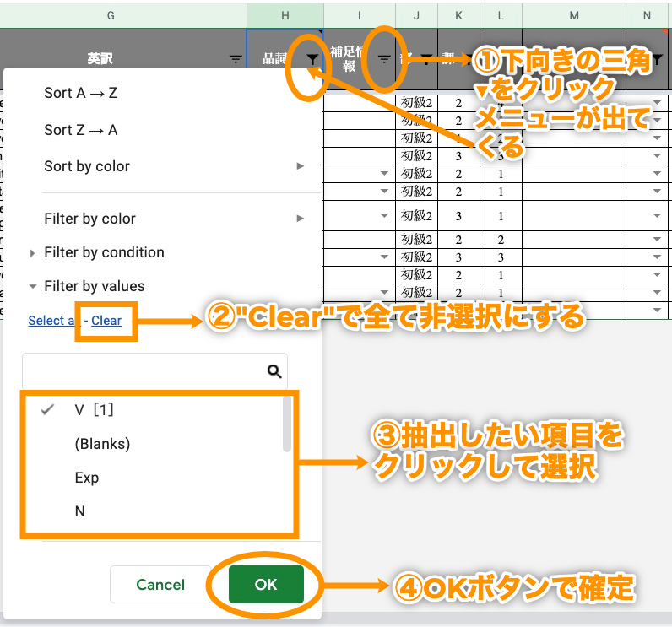The height and width of the screenshot is (627, 672).
Task: Check the Exp value in list
Action: coord(87,478)
